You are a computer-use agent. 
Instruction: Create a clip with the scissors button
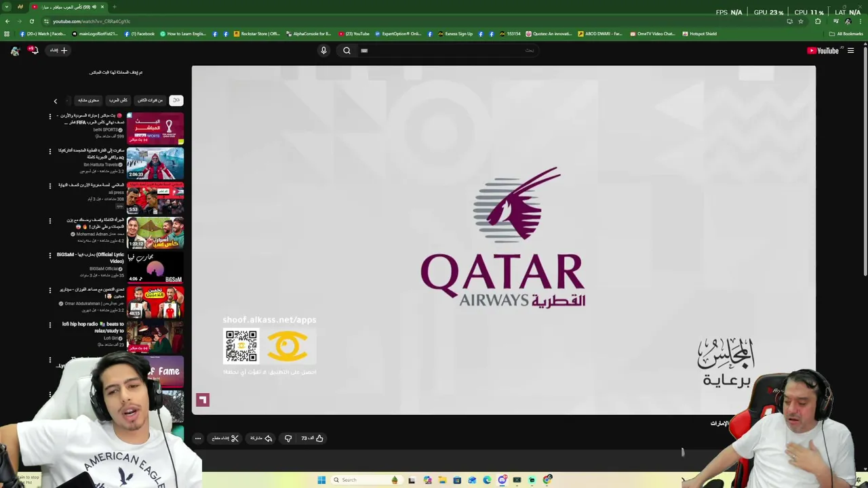tap(225, 439)
